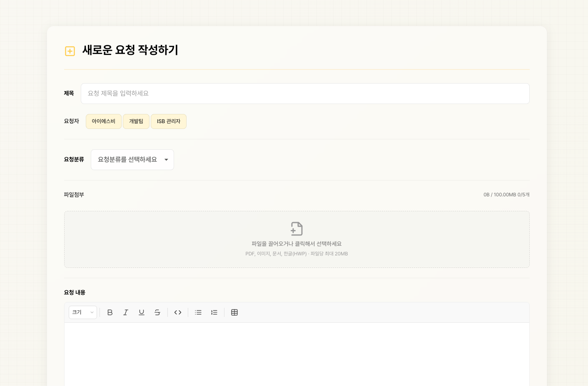
Task: Insert a table
Action: coord(234,312)
